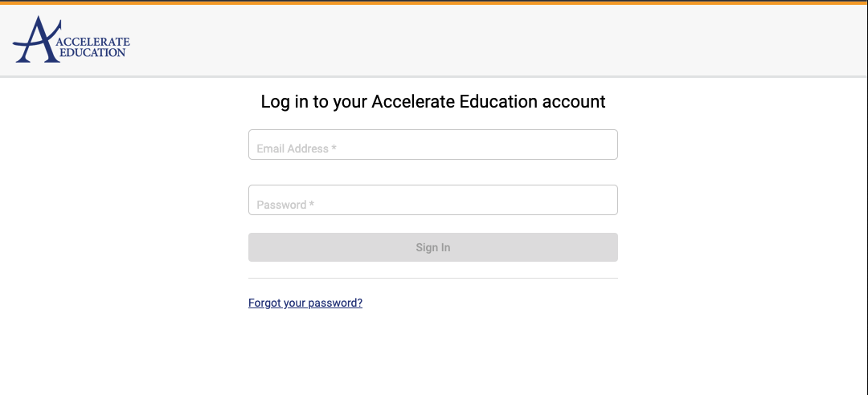868x395 pixels.
Task: Click the "Email Address" placeholder label
Action: [x=293, y=149]
